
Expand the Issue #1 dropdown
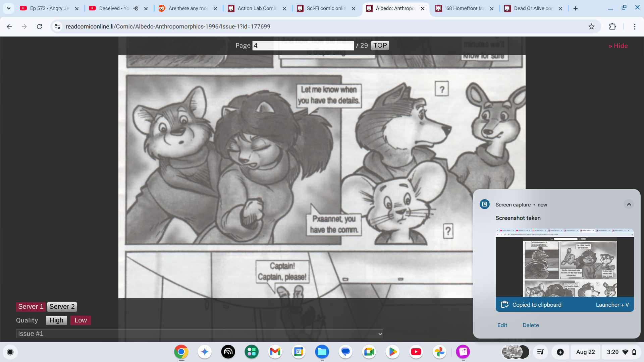(199, 334)
